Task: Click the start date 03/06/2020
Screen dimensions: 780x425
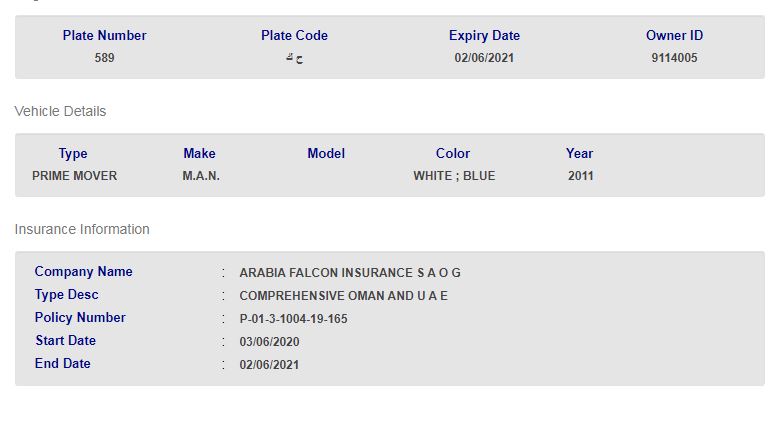Action: pyautogui.click(x=269, y=342)
